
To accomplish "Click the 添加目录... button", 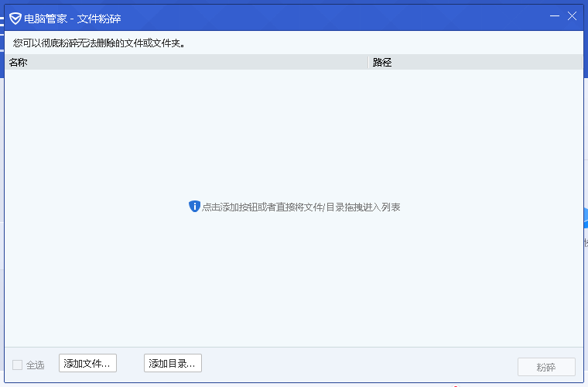I will click(173, 363).
